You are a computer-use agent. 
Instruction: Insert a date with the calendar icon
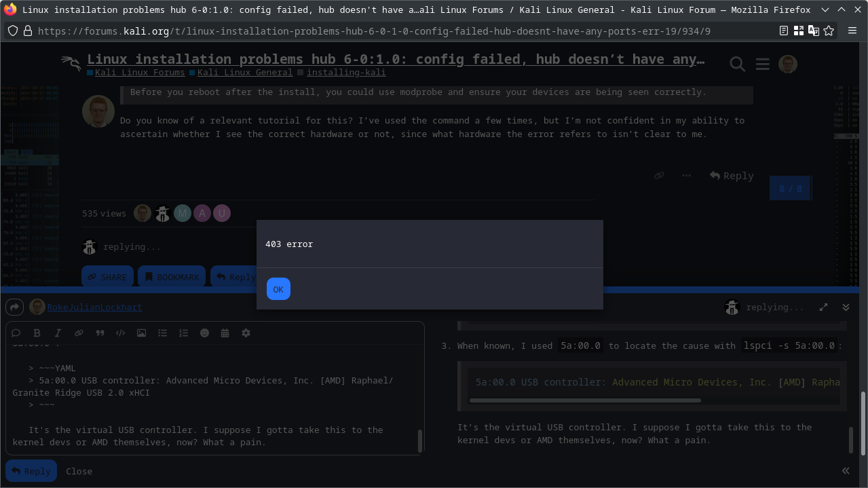(225, 333)
